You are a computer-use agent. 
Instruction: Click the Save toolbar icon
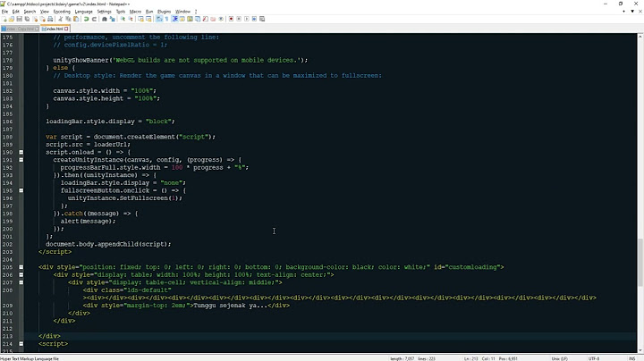(19, 19)
